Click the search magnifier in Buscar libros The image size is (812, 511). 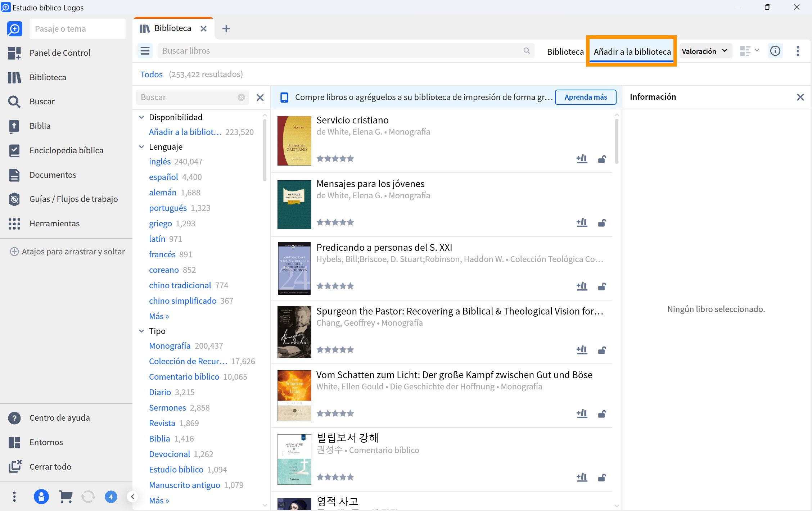tap(527, 51)
